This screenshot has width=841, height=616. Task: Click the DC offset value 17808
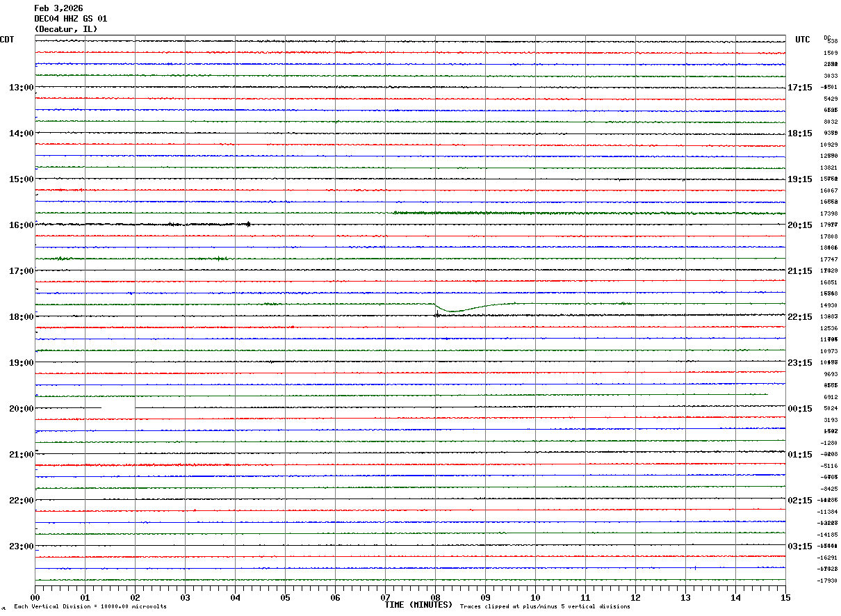829,236
